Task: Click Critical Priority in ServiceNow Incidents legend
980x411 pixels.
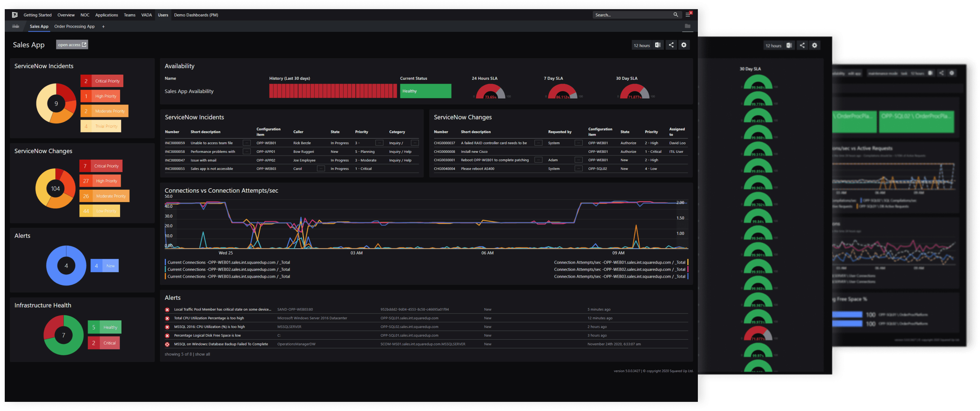Action: 102,81
